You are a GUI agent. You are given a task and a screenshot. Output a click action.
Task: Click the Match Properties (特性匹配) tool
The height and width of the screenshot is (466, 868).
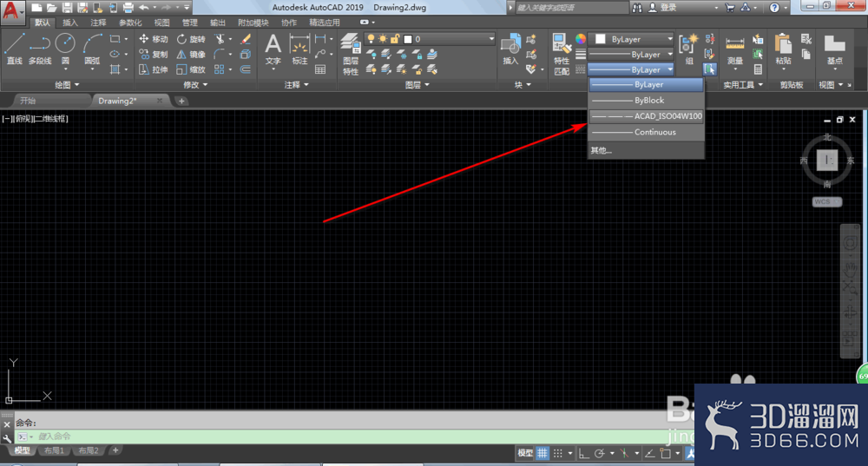click(562, 54)
